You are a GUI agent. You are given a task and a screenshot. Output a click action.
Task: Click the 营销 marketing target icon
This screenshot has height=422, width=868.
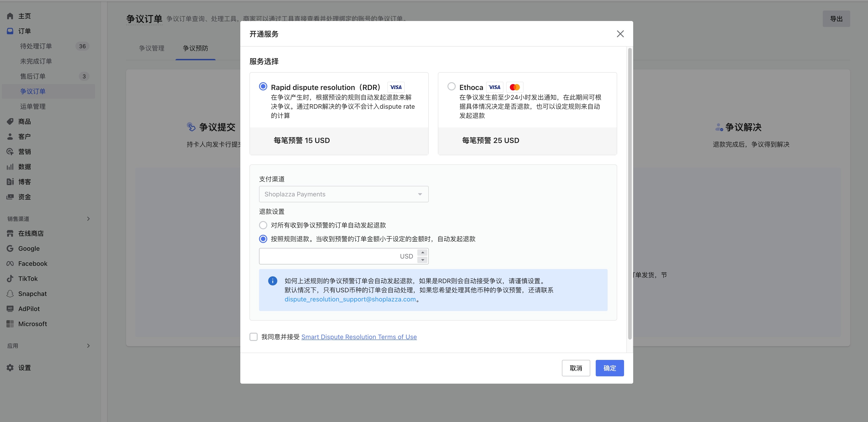point(10,152)
